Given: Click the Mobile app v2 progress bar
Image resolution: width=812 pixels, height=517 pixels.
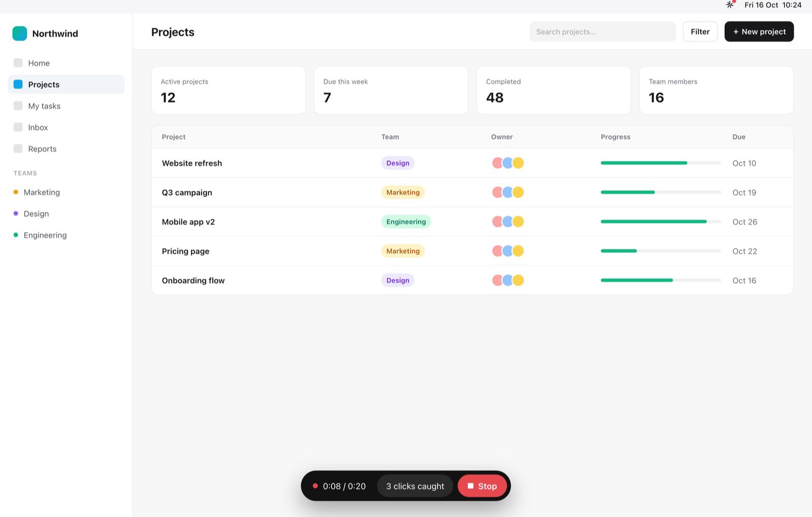Looking at the screenshot, I should [661, 221].
